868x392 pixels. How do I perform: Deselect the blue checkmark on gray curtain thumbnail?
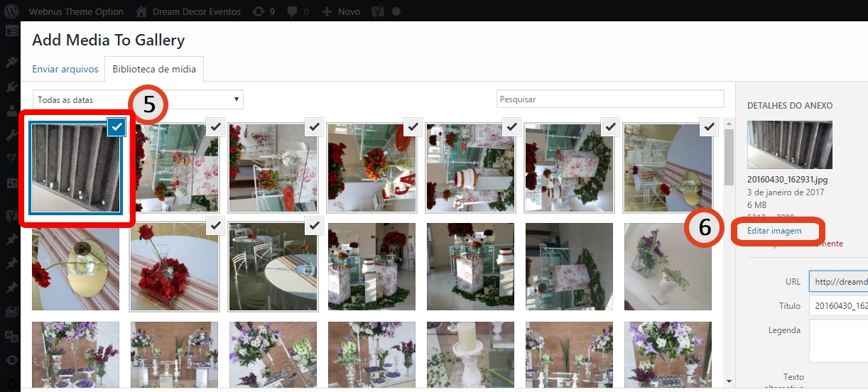117,128
